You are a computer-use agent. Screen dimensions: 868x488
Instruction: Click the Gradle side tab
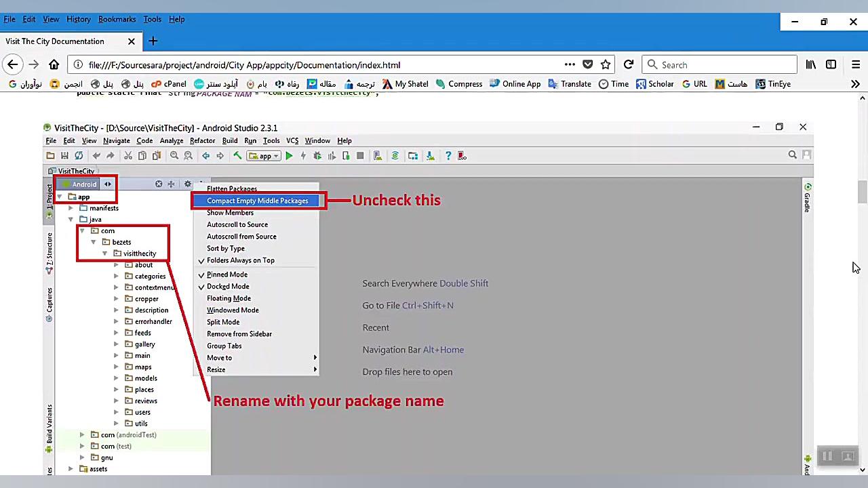click(x=807, y=198)
